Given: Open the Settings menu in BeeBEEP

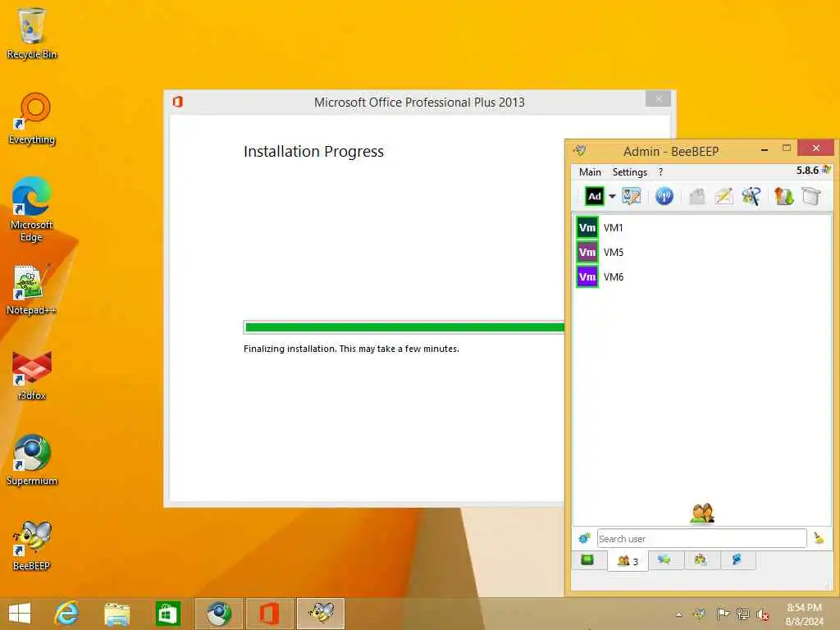Looking at the screenshot, I should point(629,172).
